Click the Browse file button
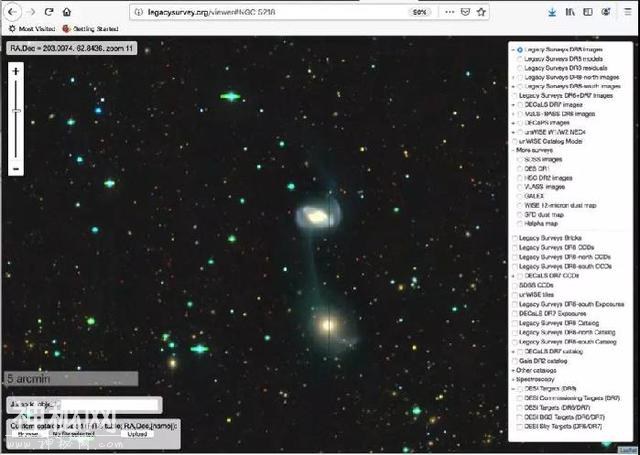Screen dimensions: 640x455 (x=27, y=435)
